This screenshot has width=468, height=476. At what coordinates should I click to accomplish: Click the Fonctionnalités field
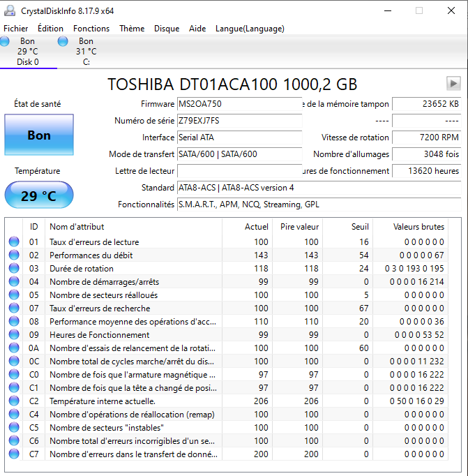point(319,204)
